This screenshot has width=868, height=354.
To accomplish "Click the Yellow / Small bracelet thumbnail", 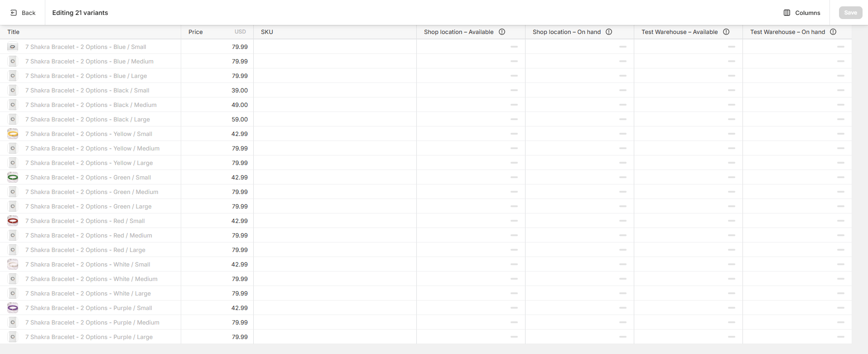I will click(x=13, y=134).
